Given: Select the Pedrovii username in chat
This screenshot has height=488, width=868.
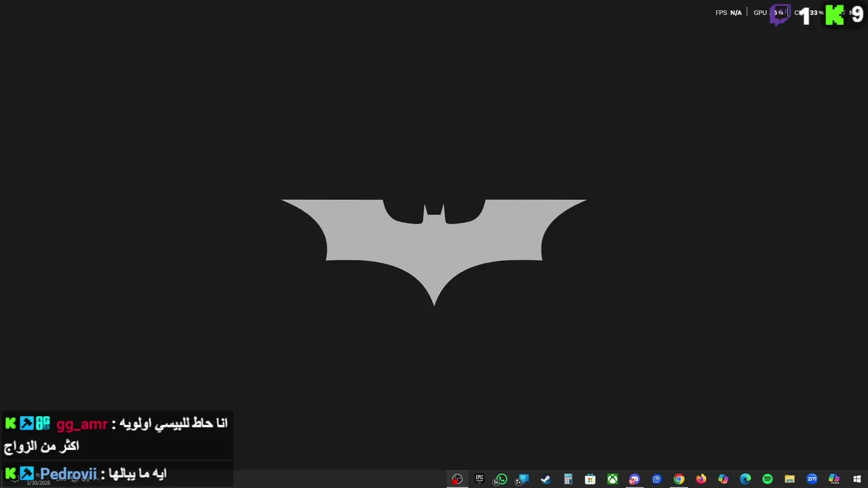Looking at the screenshot, I should pyautogui.click(x=68, y=474).
